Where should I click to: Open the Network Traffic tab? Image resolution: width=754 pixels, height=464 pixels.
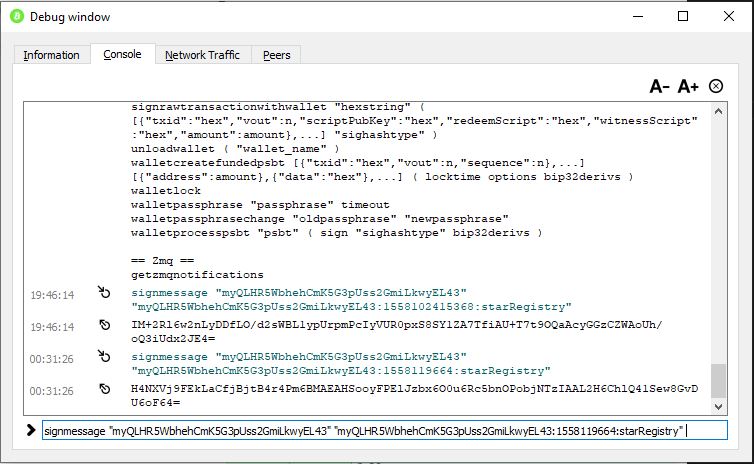pos(202,55)
